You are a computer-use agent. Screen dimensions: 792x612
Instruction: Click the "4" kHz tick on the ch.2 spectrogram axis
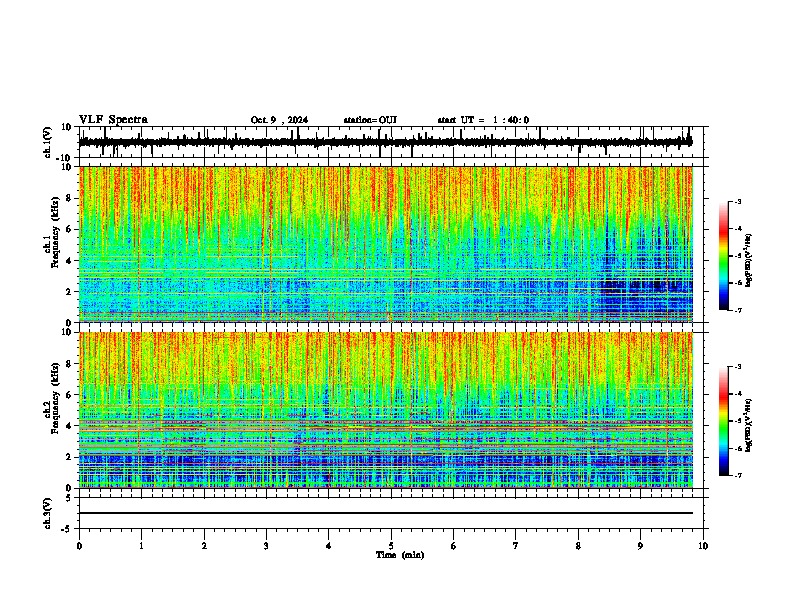coord(70,426)
